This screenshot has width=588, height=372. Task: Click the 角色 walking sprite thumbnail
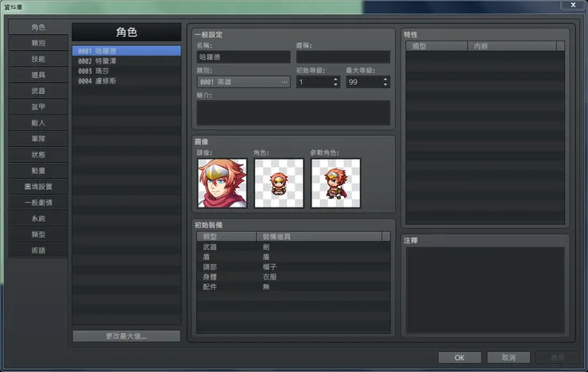(279, 183)
